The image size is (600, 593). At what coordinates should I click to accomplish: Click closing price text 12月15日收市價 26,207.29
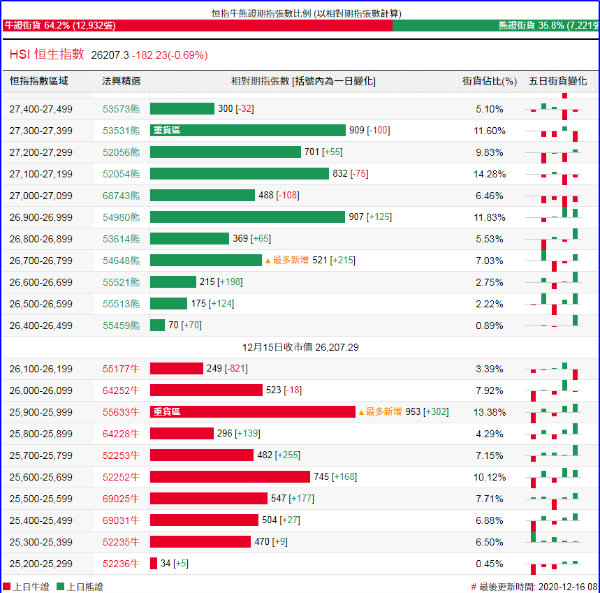[x=300, y=347]
